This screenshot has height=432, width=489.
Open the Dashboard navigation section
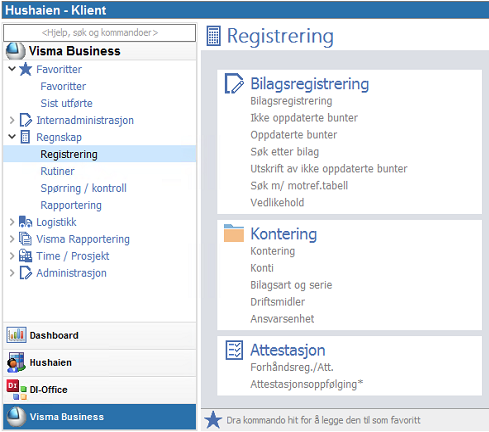[100, 335]
